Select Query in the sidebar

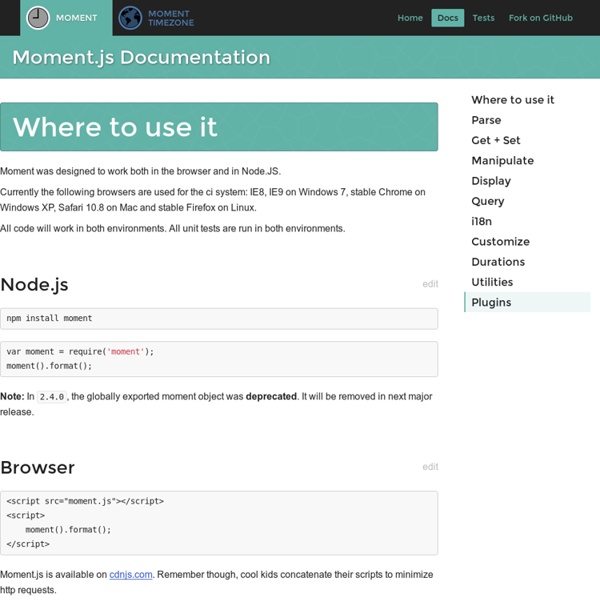pos(488,201)
